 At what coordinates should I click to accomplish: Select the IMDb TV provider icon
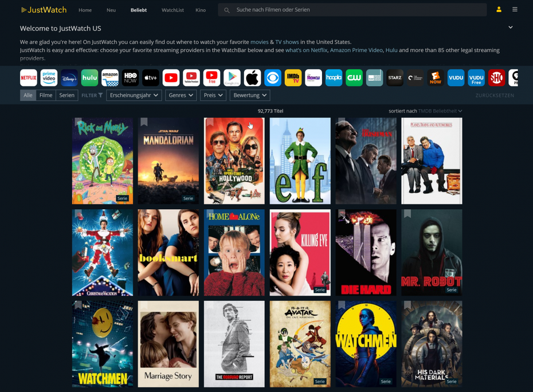(293, 78)
